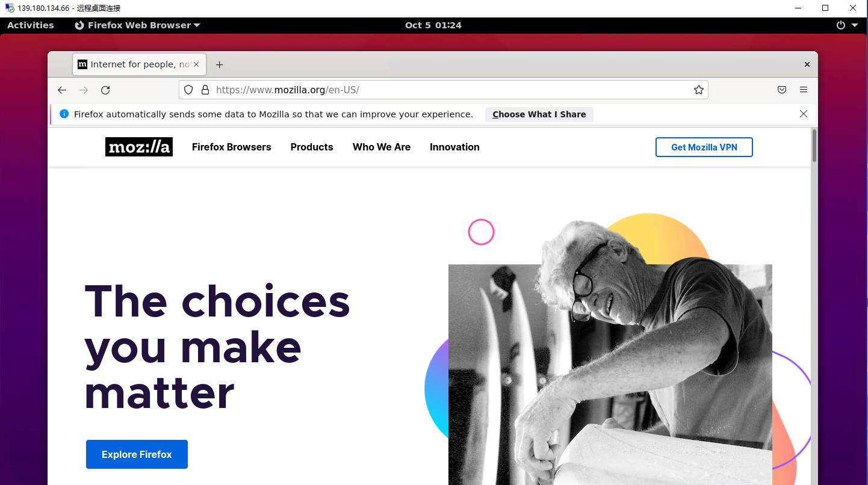The width and height of the screenshot is (868, 485).
Task: Bookmark this page with the star icon
Action: [698, 90]
